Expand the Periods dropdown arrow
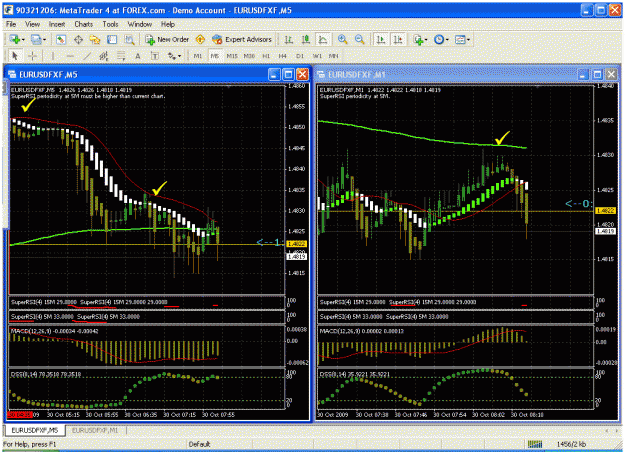 tap(447, 39)
